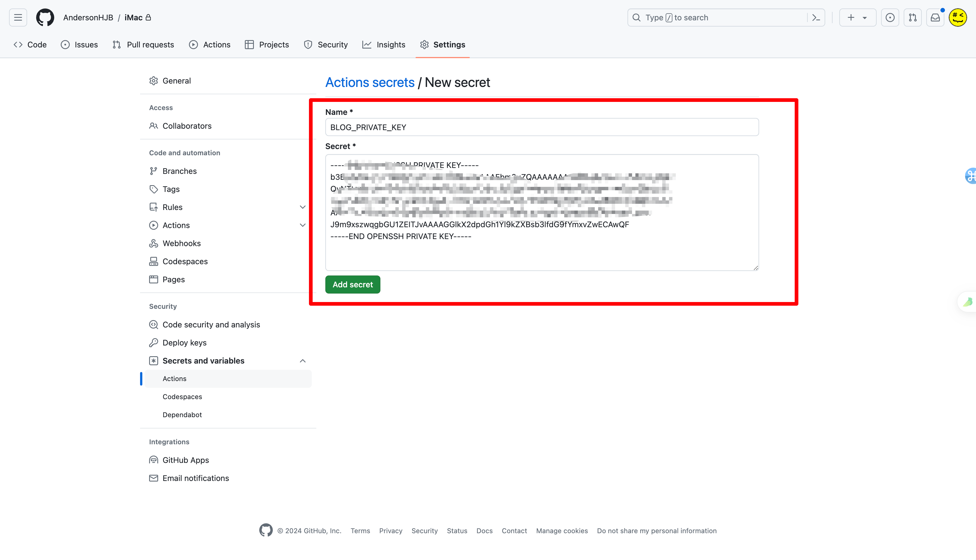
Task: Open the notifications inbox icon
Action: pyautogui.click(x=935, y=18)
